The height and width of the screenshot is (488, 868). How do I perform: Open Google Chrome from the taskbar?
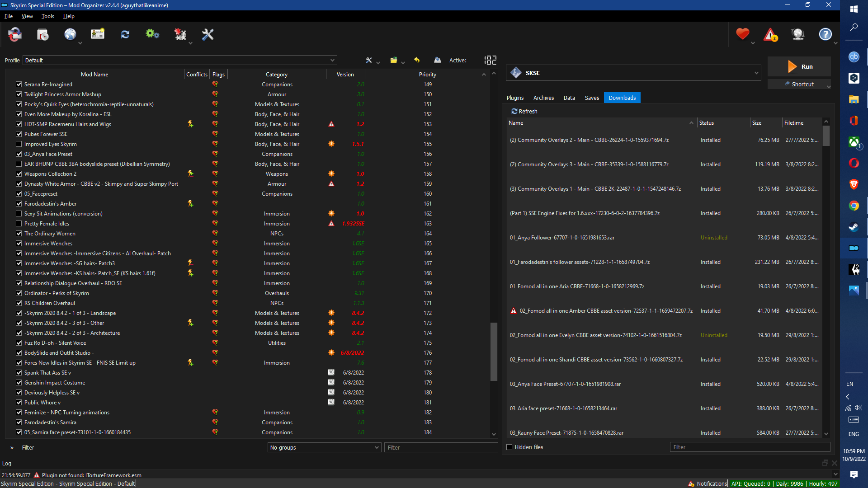(854, 206)
